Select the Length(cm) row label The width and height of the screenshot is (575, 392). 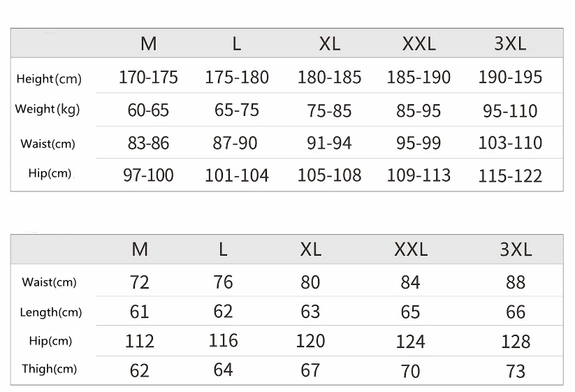pyautogui.click(x=50, y=312)
